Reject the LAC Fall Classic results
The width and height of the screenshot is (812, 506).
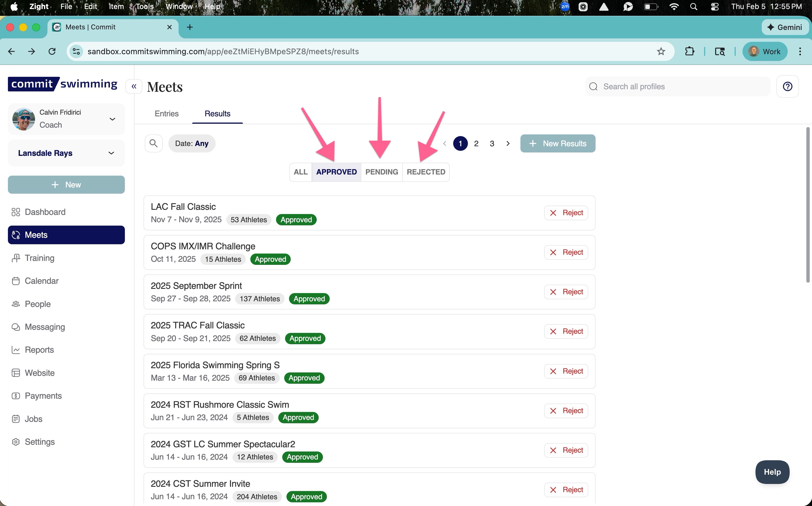(x=566, y=213)
